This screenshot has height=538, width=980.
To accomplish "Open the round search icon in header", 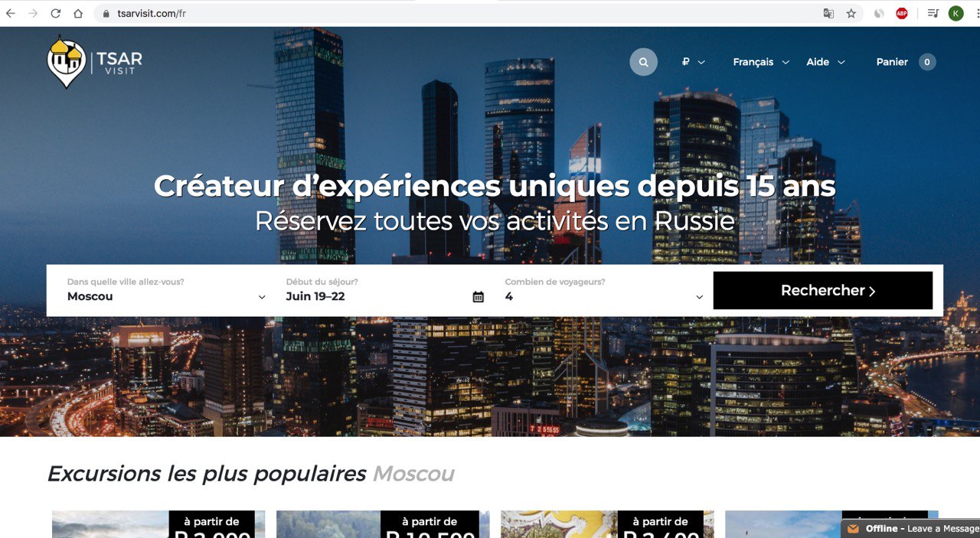I will pos(644,62).
